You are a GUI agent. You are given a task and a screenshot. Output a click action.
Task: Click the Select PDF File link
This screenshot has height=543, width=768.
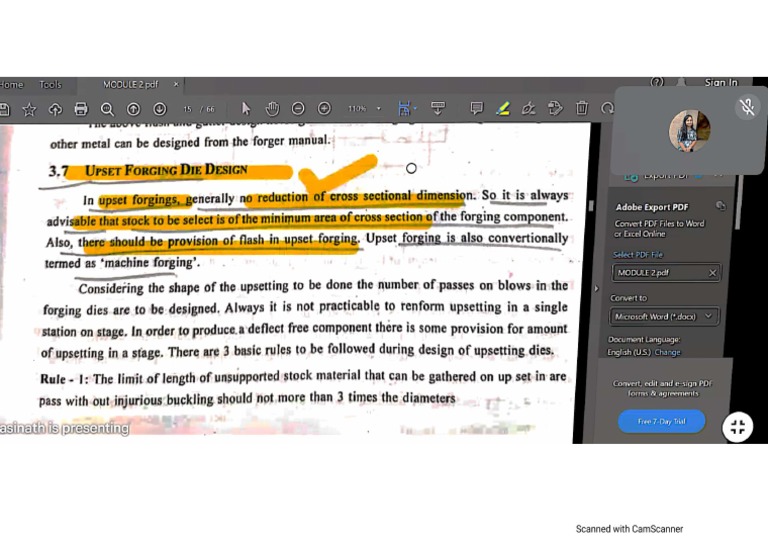(638, 255)
